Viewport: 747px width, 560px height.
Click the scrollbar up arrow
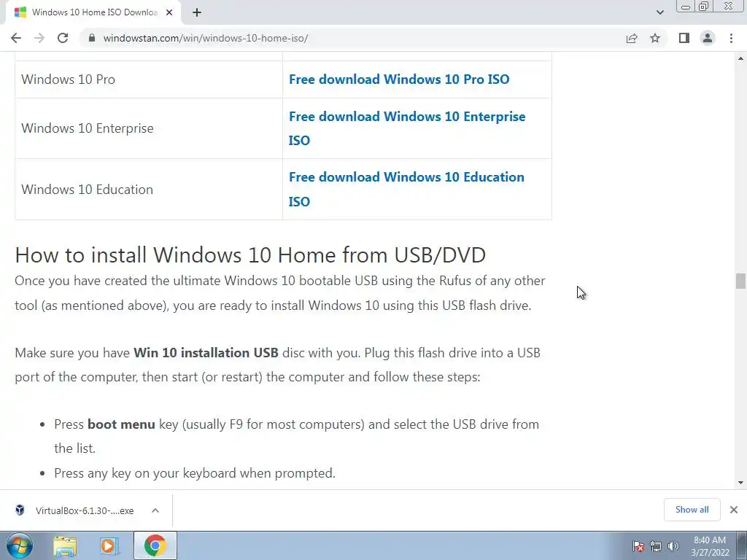[x=740, y=58]
